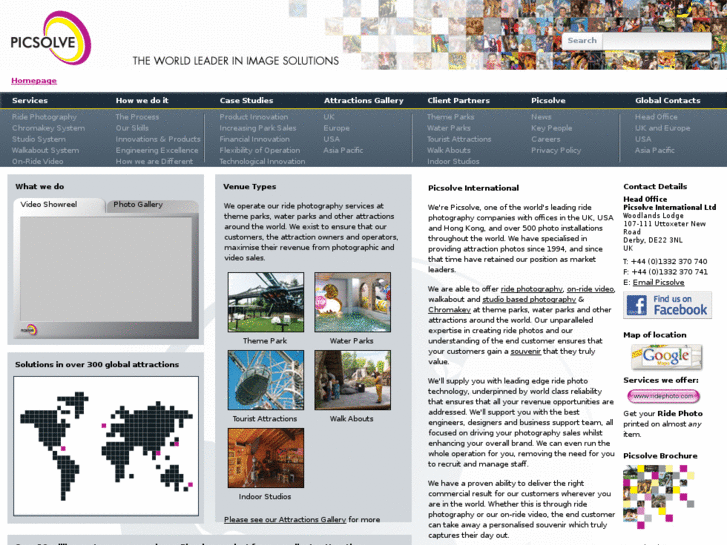This screenshot has height=545, width=727.
Task: Open Increasing Park Sales case study
Action: tap(258, 128)
